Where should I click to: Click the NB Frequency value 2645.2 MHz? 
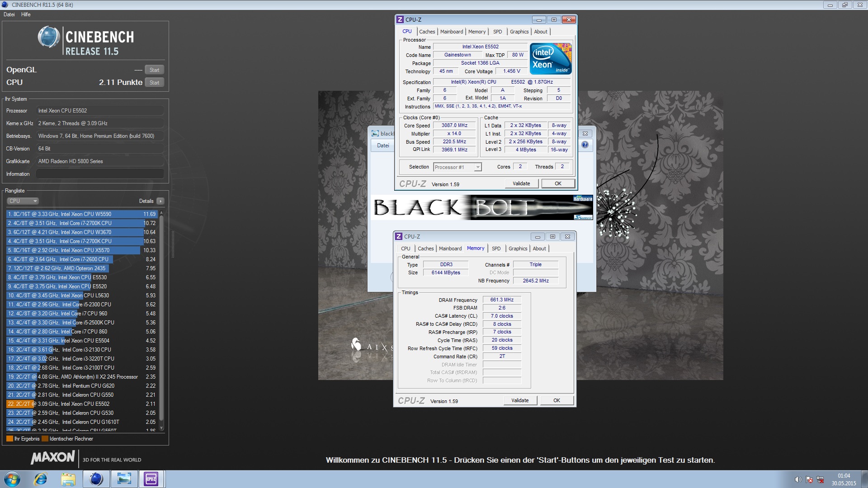pos(536,281)
